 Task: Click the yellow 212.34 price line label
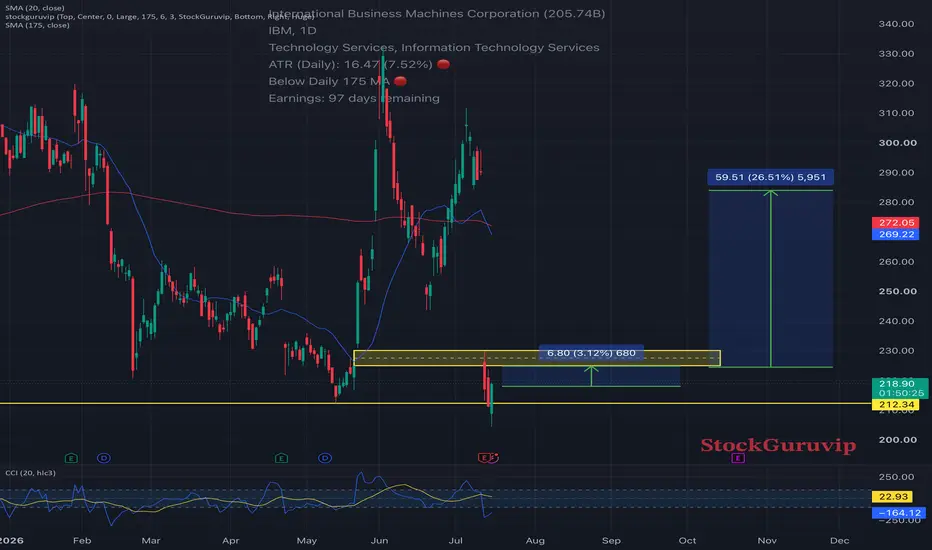tap(896, 404)
